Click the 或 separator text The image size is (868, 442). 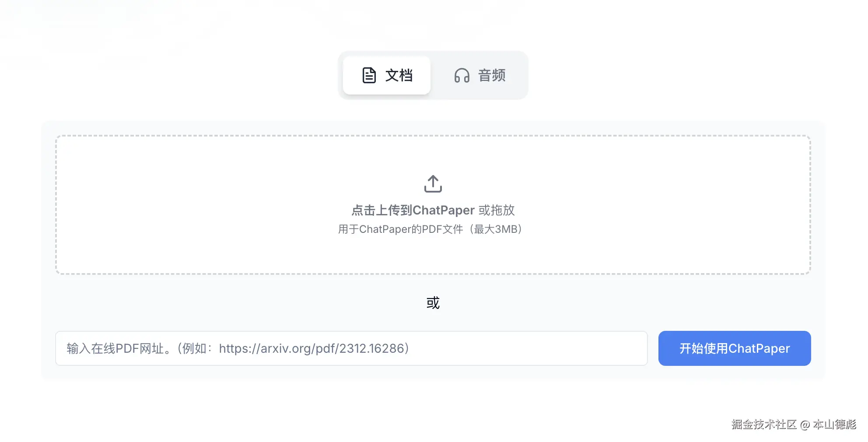[x=433, y=303]
